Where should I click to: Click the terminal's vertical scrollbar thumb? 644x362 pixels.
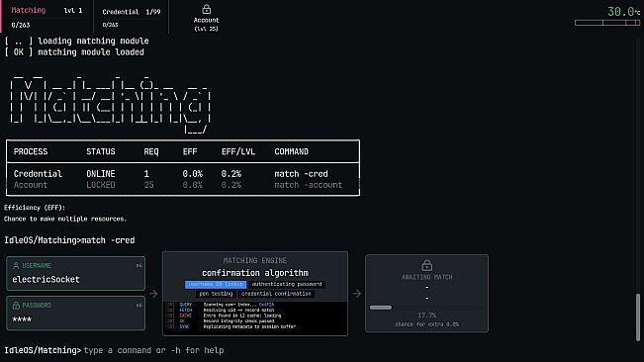click(x=638, y=317)
